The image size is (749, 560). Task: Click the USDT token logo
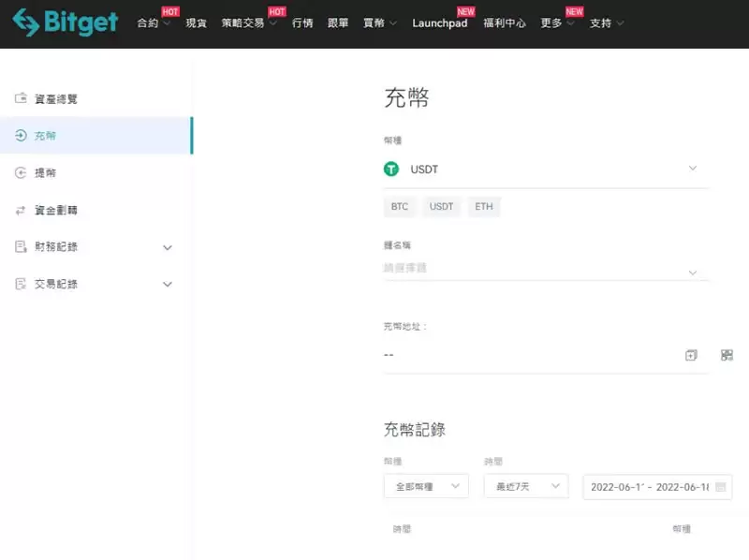[392, 169]
